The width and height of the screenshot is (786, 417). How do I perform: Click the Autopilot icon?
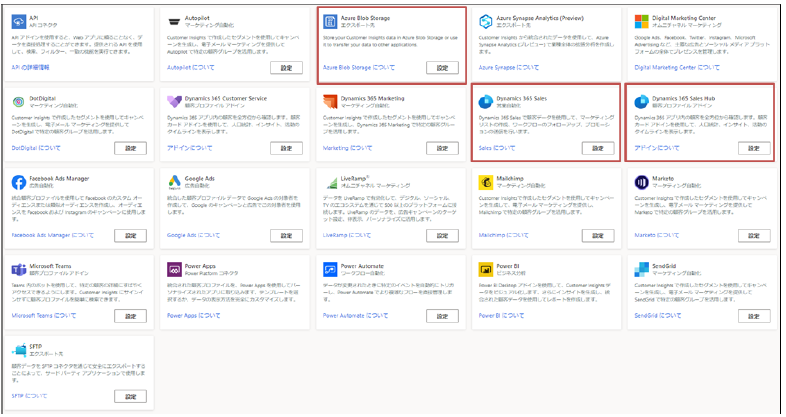(x=174, y=22)
